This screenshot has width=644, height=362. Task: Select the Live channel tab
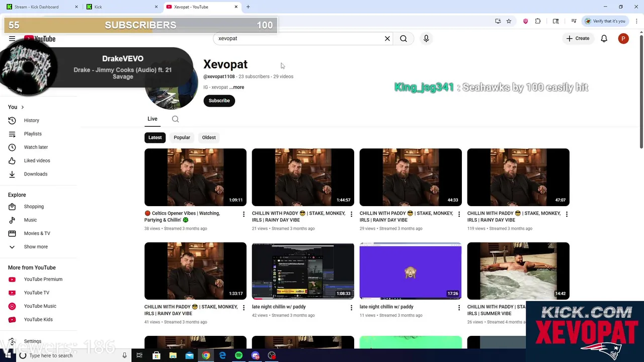[x=152, y=119]
